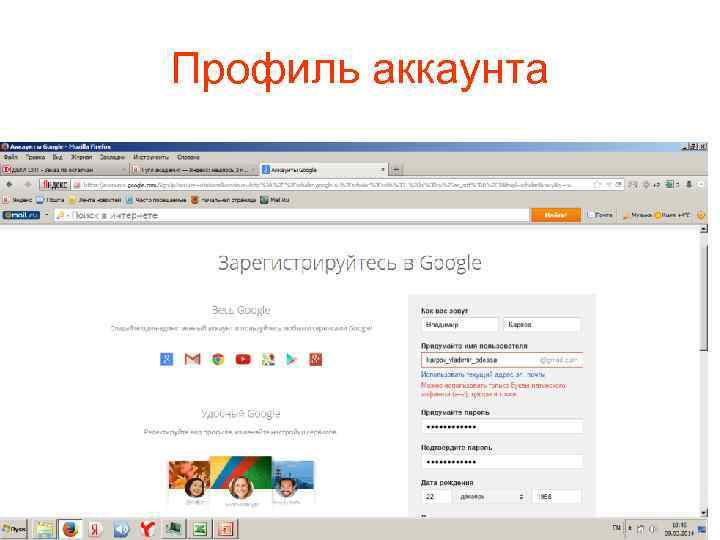Click the Mail.ru toolbar logo
The image size is (720, 540).
tap(22, 215)
